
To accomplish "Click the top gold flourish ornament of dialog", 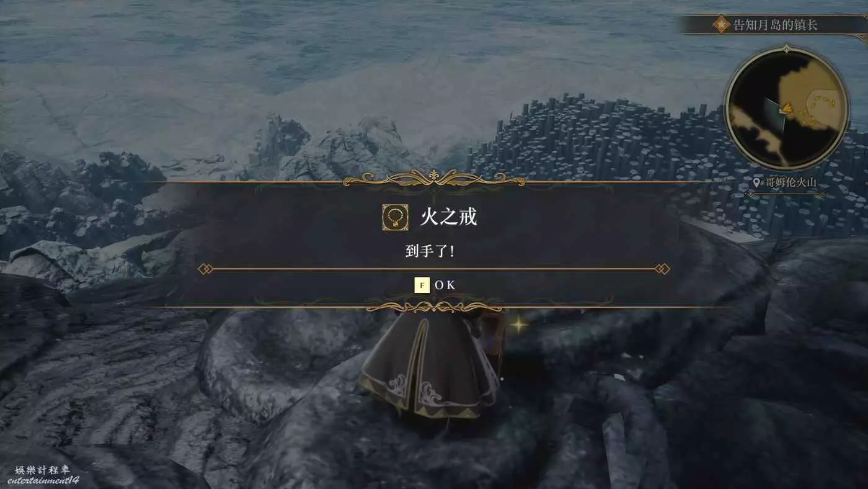I will click(434, 179).
